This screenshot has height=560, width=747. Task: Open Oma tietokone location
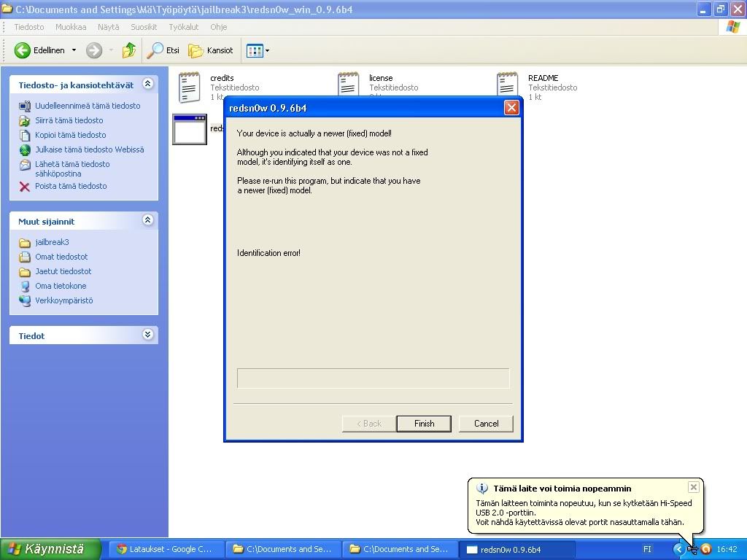(61, 286)
